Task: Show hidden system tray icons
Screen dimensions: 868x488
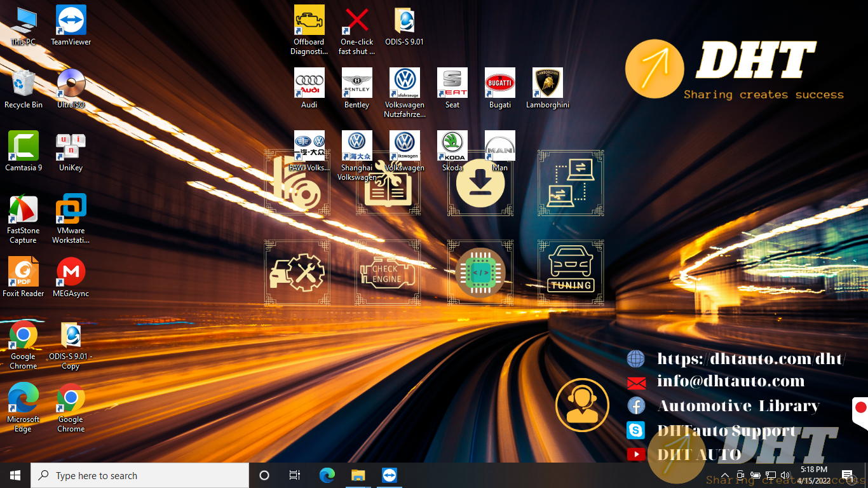Action: coord(725,475)
